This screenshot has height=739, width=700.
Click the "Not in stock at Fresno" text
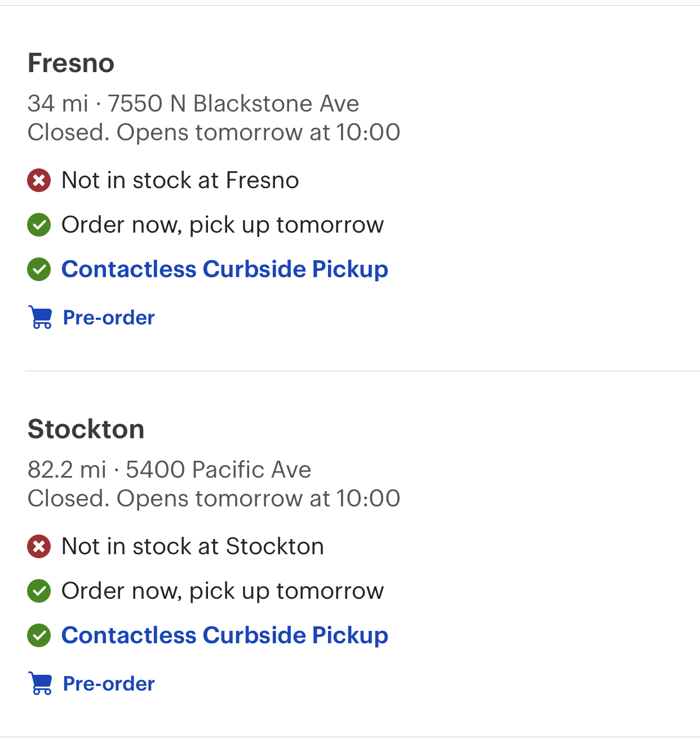click(180, 181)
